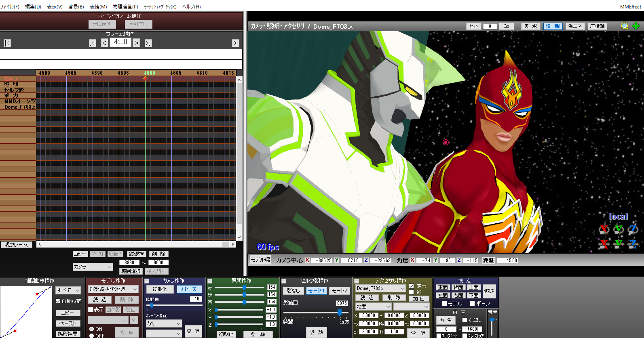Switch self-shadow to モード2
This screenshot has height=338, width=644.
[x=339, y=290]
